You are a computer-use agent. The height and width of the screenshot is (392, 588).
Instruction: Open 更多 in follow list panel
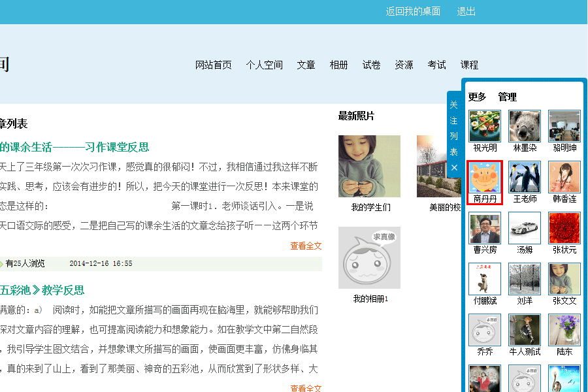[477, 97]
